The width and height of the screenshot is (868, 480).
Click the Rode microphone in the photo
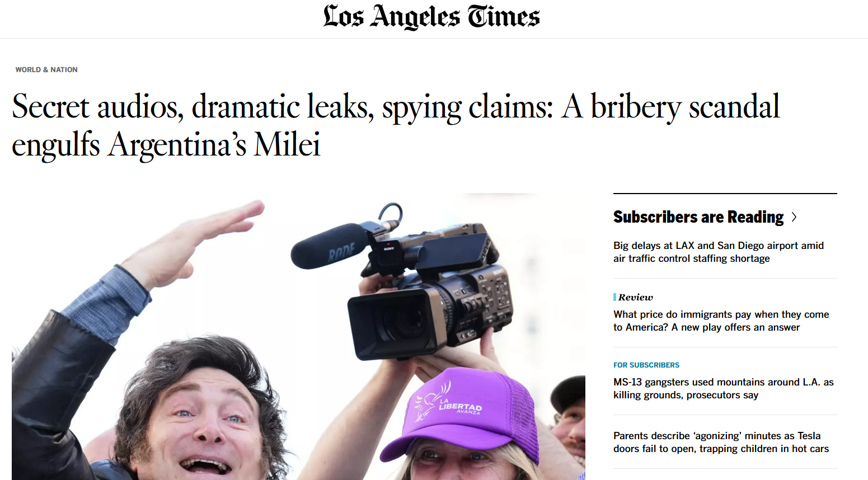[x=330, y=246]
